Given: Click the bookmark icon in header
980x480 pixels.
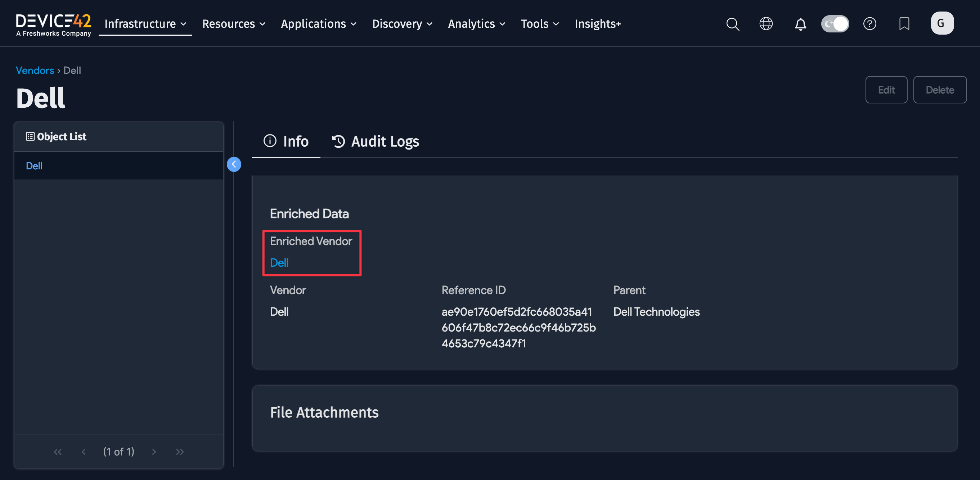Looking at the screenshot, I should coord(904,24).
